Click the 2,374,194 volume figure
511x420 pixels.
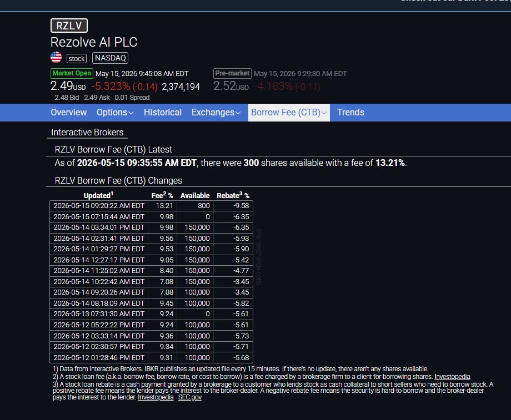point(181,87)
